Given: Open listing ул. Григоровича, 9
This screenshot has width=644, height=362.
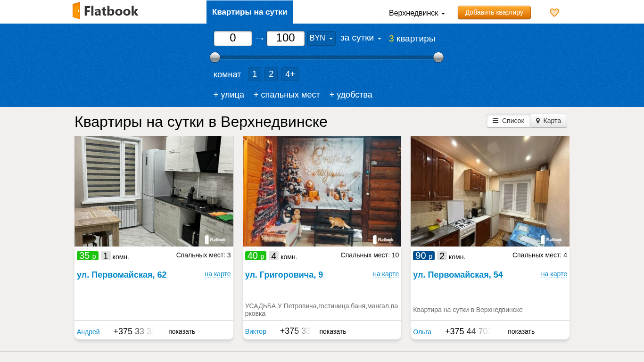Looking at the screenshot, I should point(284,275).
